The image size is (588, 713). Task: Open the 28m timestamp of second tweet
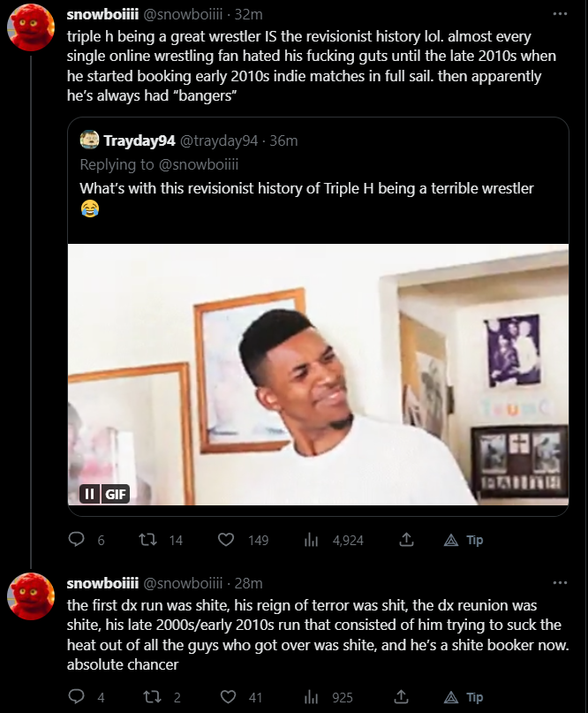(250, 583)
